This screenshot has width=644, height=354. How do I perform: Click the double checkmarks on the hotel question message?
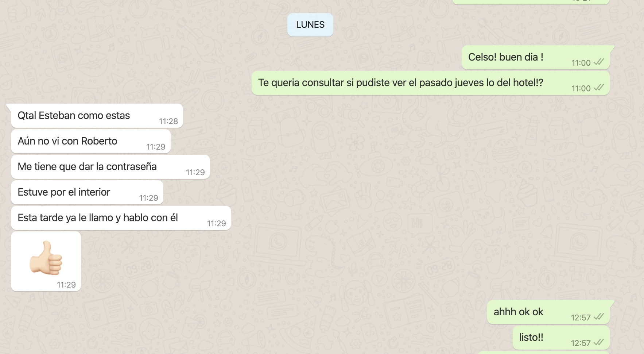(x=599, y=88)
